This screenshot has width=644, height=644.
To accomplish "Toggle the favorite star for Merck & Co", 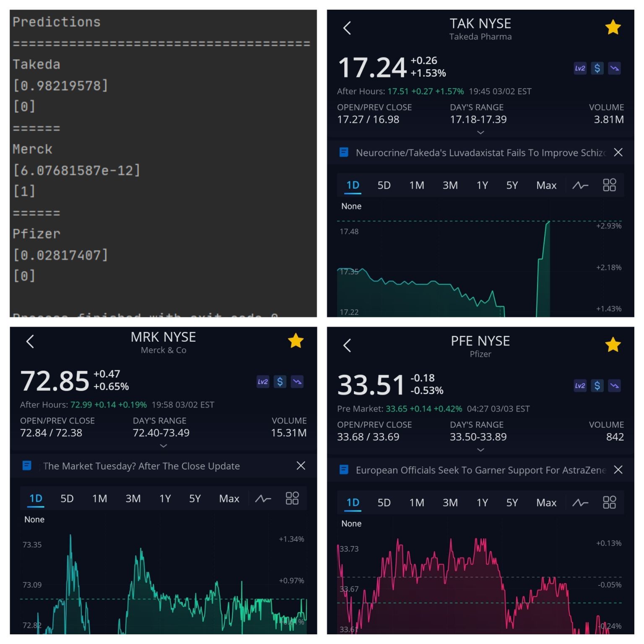I will click(296, 341).
